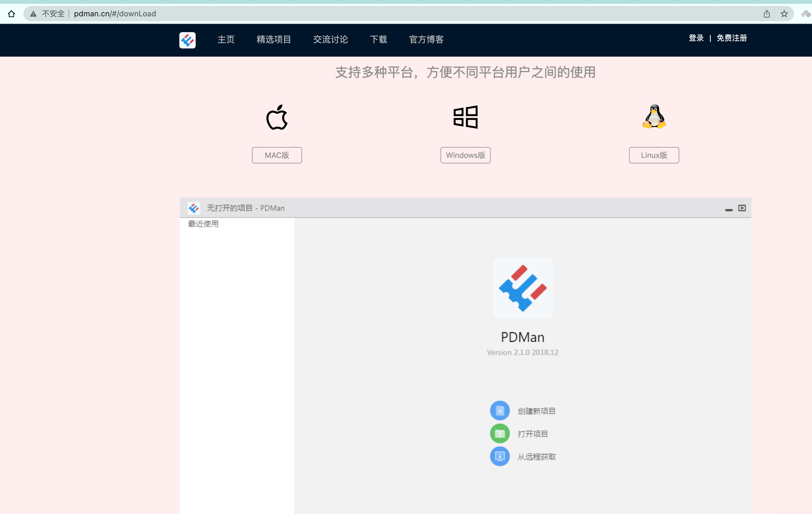
Task: Click the 打开项目 text
Action: click(x=533, y=434)
